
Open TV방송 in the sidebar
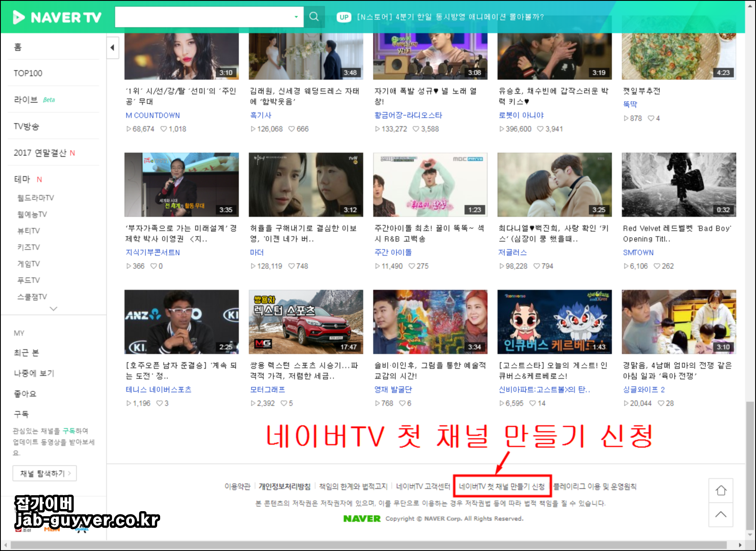[26, 126]
